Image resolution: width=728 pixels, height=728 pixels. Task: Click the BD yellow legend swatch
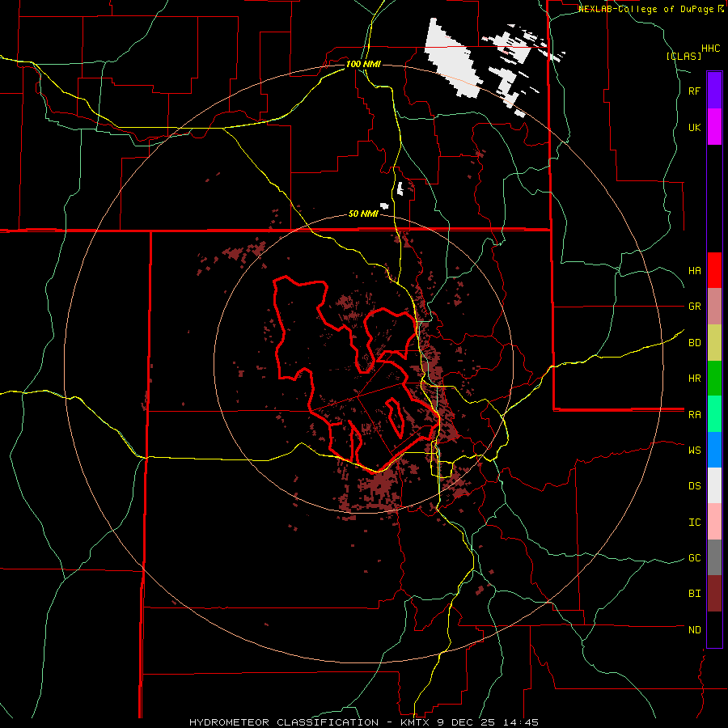pyautogui.click(x=714, y=343)
